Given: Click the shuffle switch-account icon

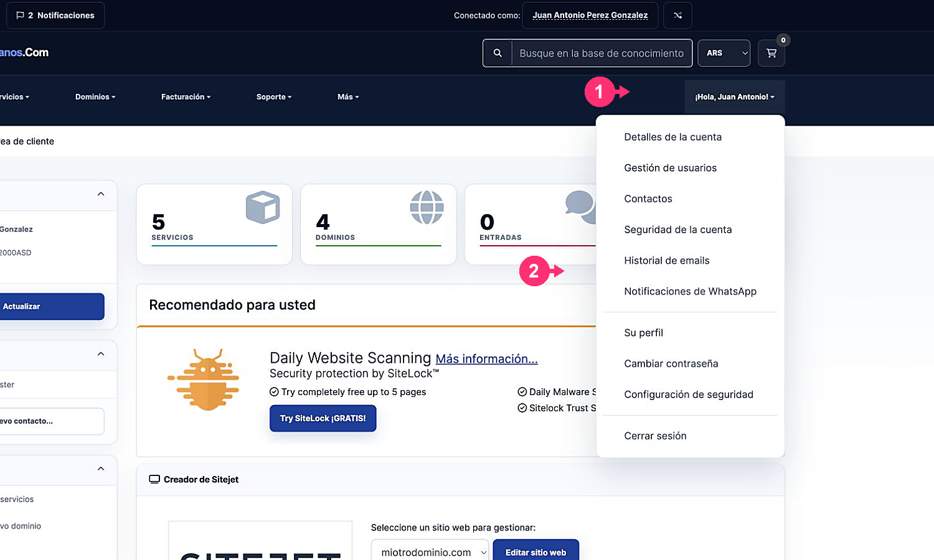Looking at the screenshot, I should (x=677, y=16).
